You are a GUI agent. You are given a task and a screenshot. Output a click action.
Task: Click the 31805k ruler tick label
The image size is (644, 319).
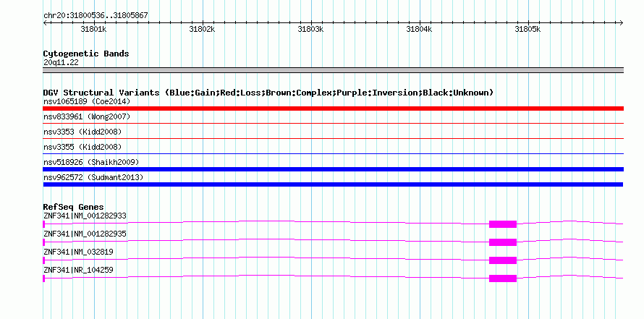pos(528,29)
